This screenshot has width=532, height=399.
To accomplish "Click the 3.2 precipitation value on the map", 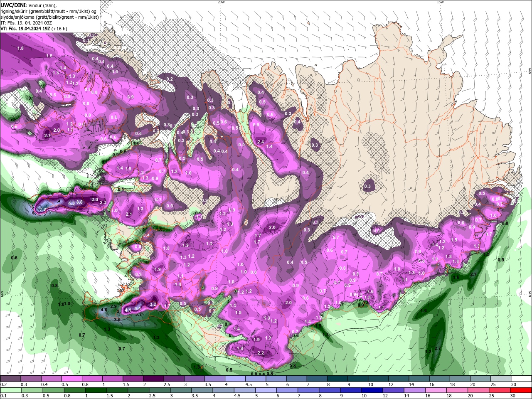I will point(153,304).
